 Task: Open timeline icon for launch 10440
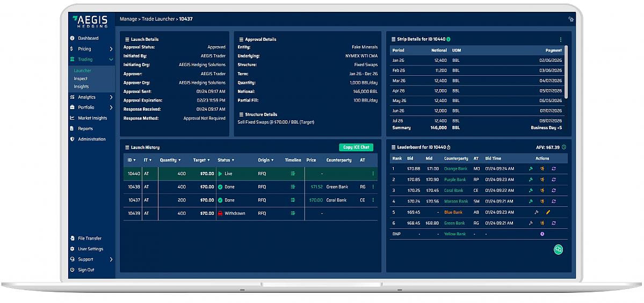click(x=293, y=174)
